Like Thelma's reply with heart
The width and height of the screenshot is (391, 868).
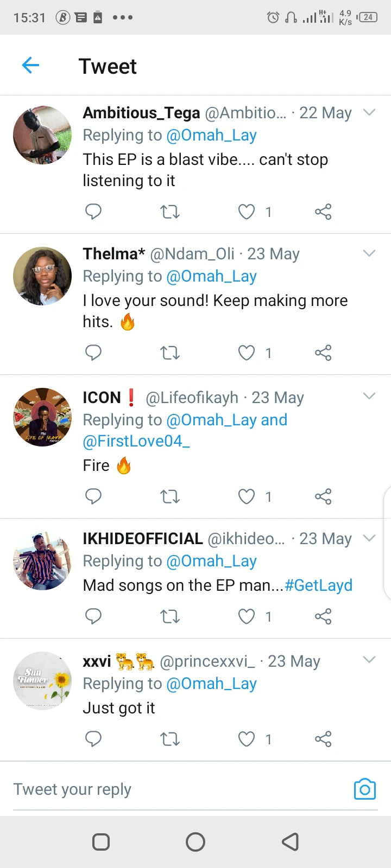247,353
